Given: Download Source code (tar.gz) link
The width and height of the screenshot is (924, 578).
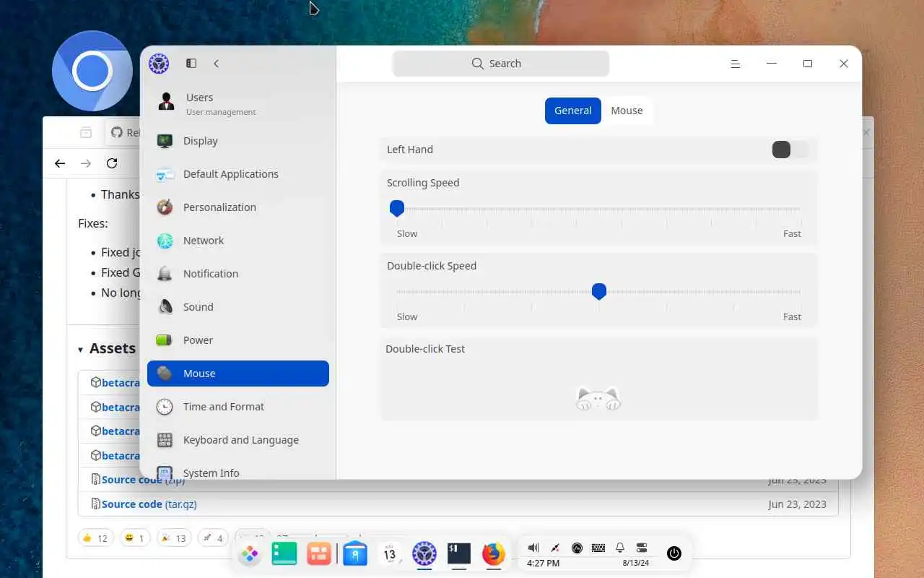Looking at the screenshot, I should click(x=149, y=504).
